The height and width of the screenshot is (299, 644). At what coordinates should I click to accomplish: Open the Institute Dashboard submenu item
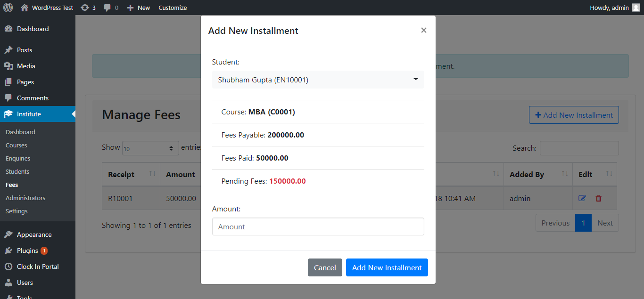coord(20,132)
